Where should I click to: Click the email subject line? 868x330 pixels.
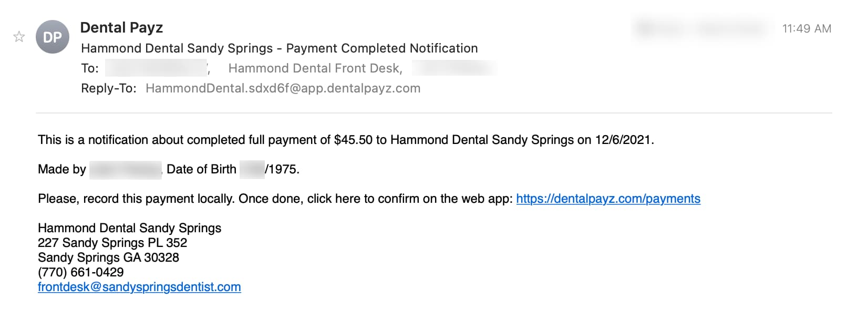point(280,48)
